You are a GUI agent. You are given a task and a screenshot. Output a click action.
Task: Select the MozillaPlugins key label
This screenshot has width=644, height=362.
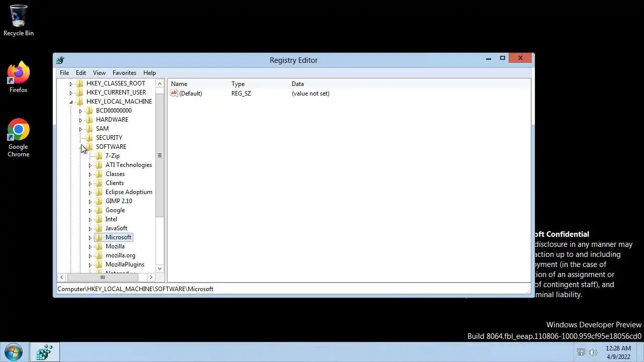(125, 264)
